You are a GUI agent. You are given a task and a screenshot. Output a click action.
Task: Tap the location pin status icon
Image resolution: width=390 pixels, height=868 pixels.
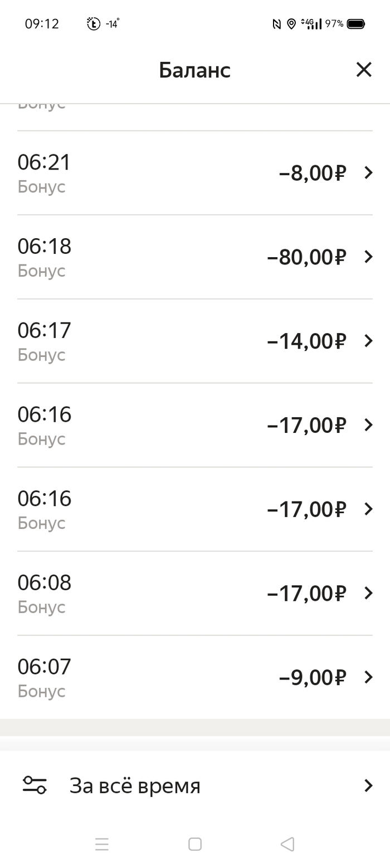coord(291,24)
